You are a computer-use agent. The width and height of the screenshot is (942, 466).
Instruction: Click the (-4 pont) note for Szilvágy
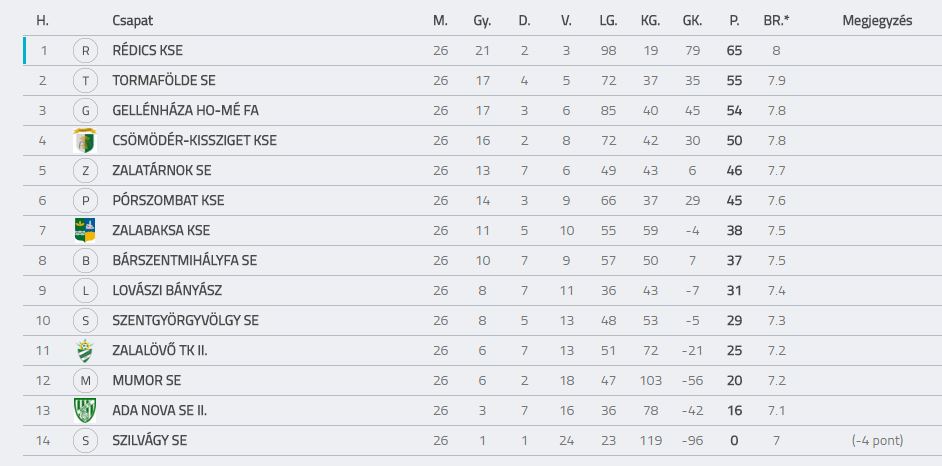click(877, 441)
